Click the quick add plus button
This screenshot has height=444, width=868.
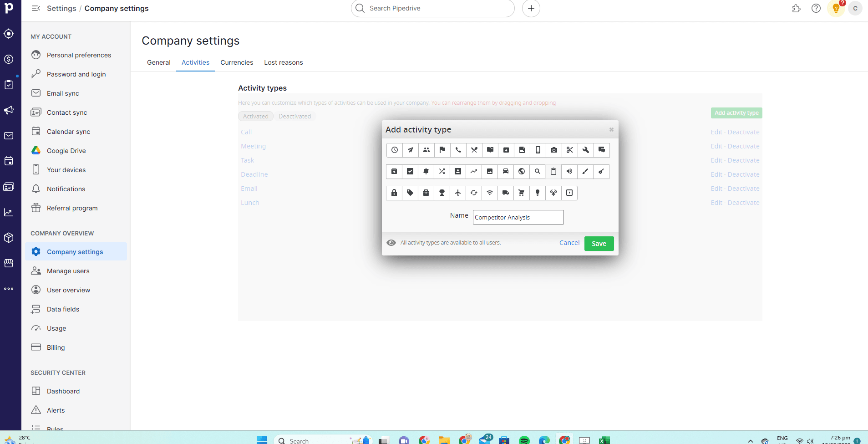tap(531, 8)
